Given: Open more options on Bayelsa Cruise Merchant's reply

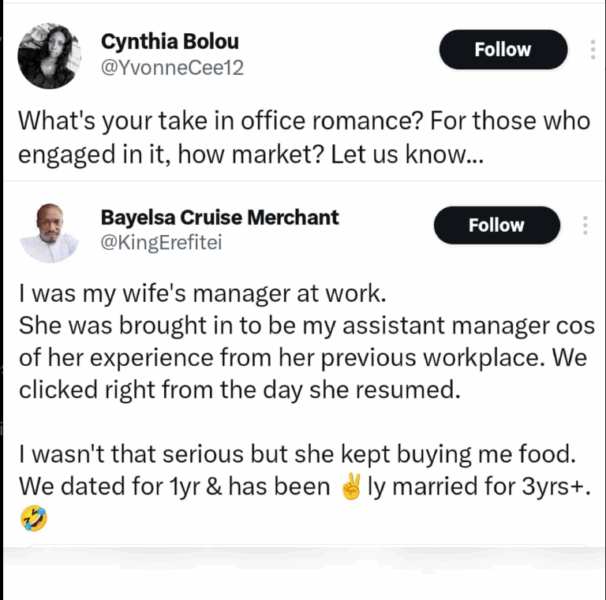Looking at the screenshot, I should [x=584, y=225].
